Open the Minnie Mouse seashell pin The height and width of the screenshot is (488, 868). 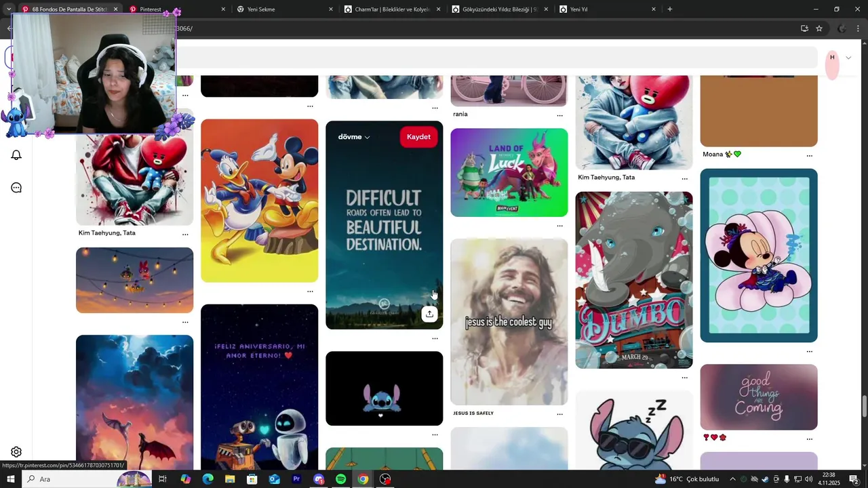tap(759, 256)
